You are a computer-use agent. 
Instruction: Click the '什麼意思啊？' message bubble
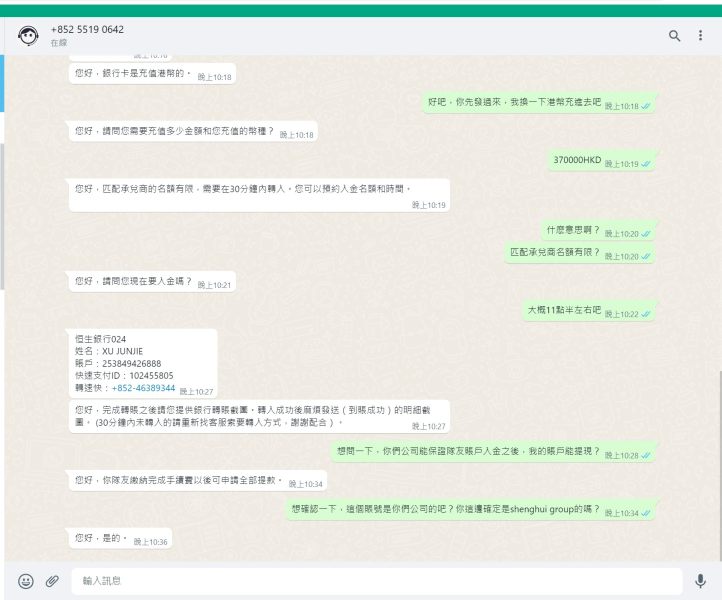pyautogui.click(x=598, y=230)
